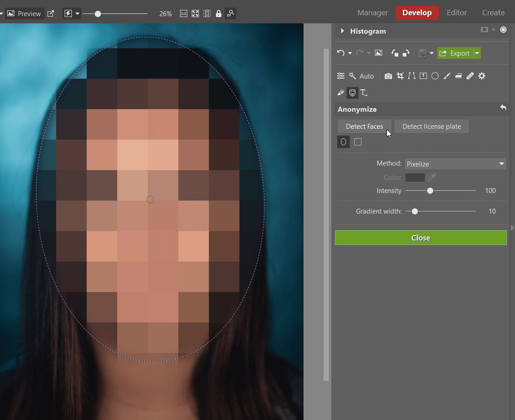Select the retouching bandage tool

(x=470, y=76)
